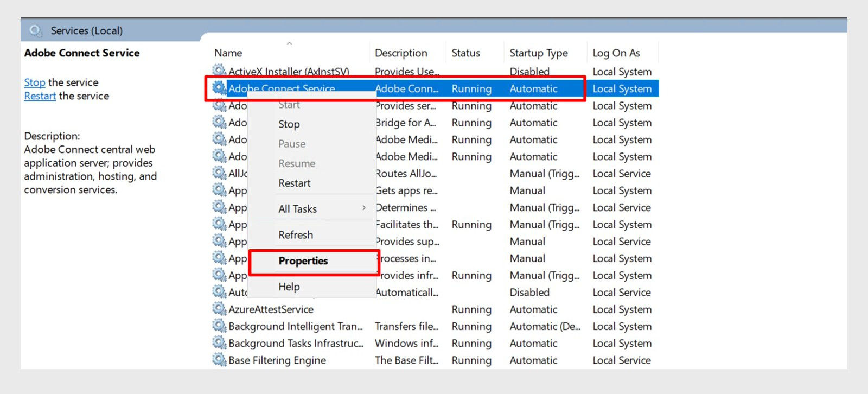Viewport: 868px width, 394px height.
Task: Click the gear icon of Adobe Connect Service row
Action: pyautogui.click(x=219, y=88)
